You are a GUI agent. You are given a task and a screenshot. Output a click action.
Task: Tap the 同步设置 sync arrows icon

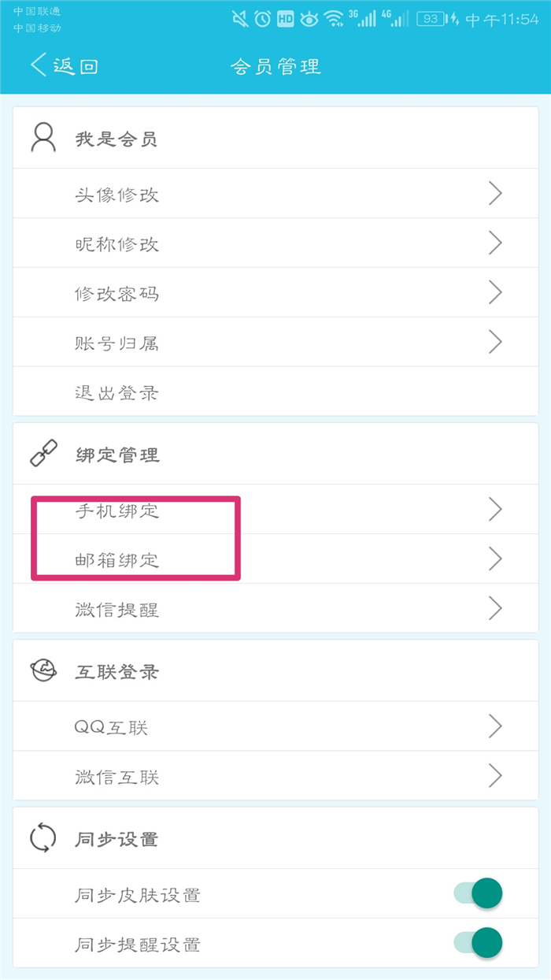point(43,838)
